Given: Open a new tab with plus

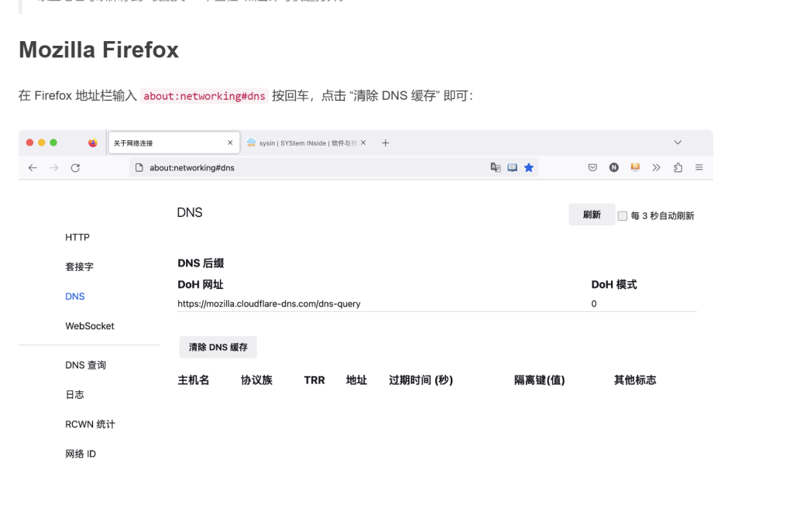Looking at the screenshot, I should pos(386,143).
